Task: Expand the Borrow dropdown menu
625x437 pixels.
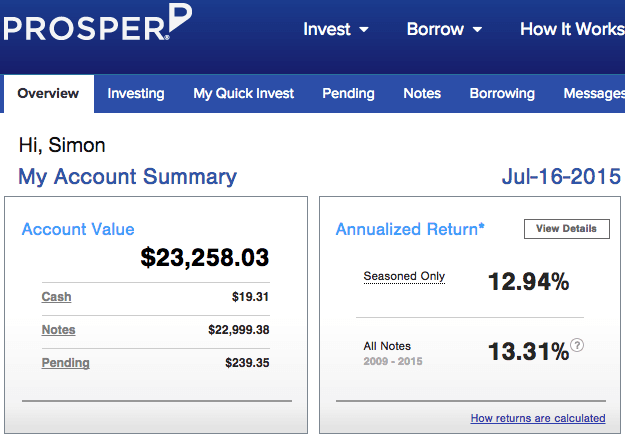Action: click(x=444, y=29)
